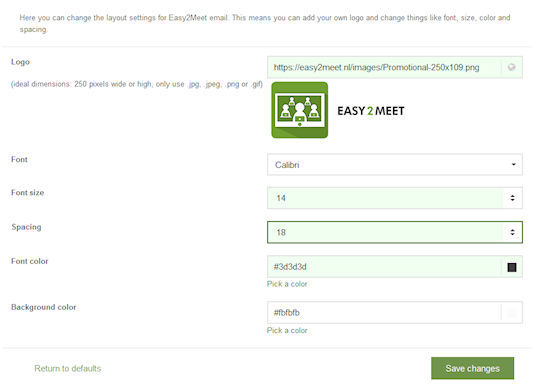The width and height of the screenshot is (537, 386).
Task: Click the Save changes button
Action: click(x=473, y=369)
